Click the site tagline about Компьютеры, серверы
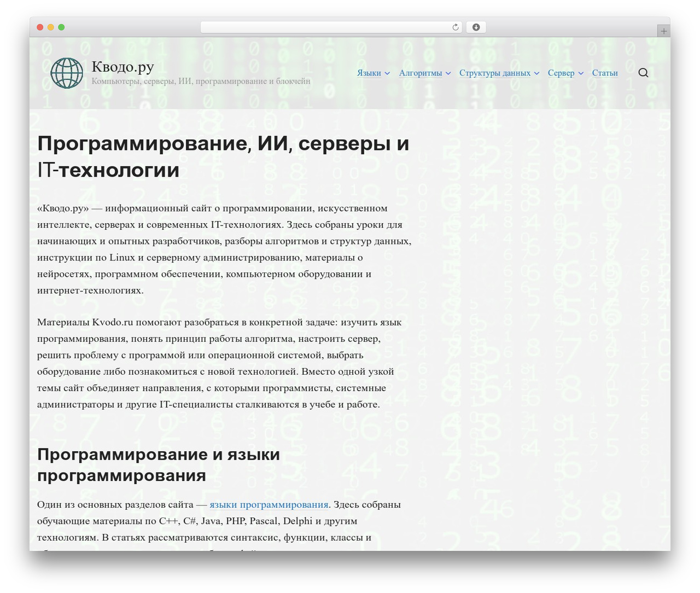Image resolution: width=700 pixels, height=593 pixels. pyautogui.click(x=201, y=82)
